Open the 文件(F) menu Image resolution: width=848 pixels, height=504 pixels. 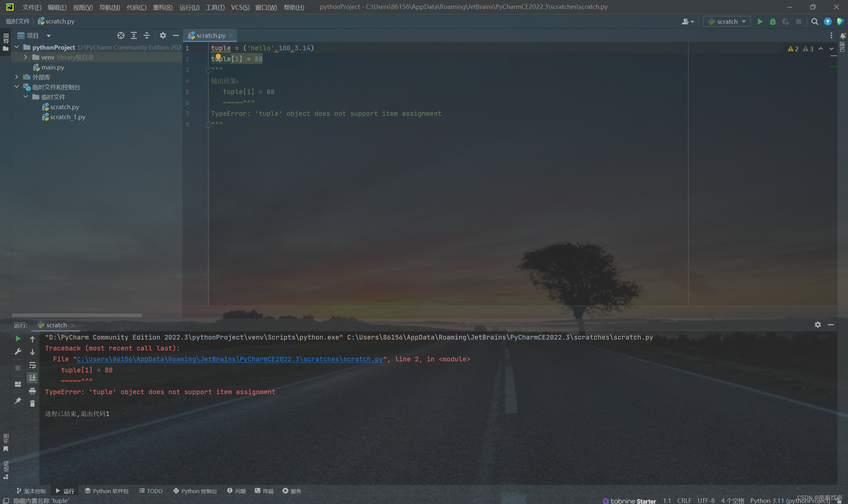(32, 7)
